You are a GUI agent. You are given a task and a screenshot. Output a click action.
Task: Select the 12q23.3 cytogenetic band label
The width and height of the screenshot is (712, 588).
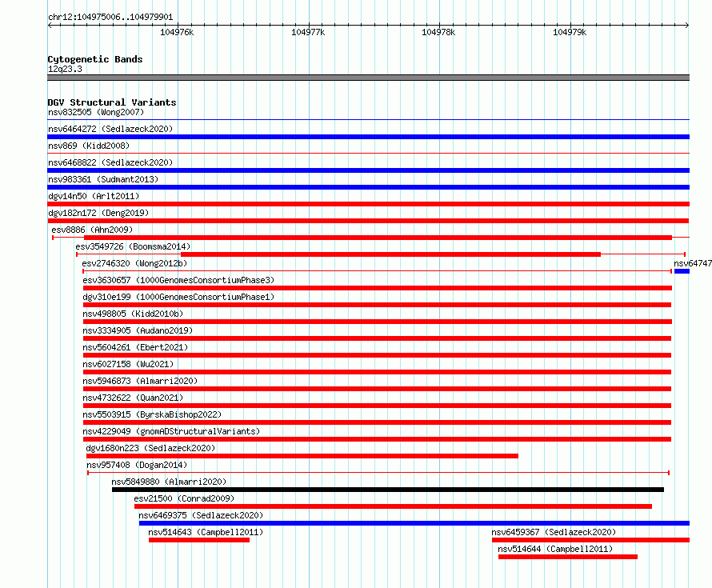(65, 69)
